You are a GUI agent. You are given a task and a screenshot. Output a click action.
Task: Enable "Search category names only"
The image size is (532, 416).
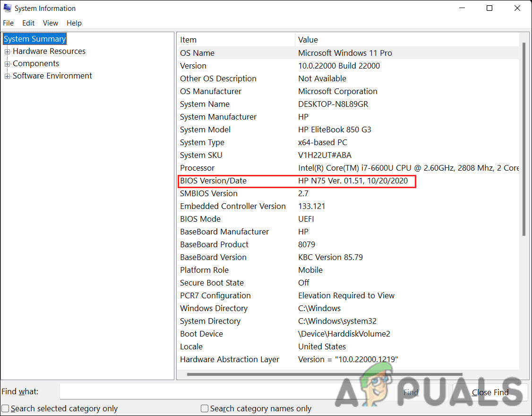coord(205,408)
